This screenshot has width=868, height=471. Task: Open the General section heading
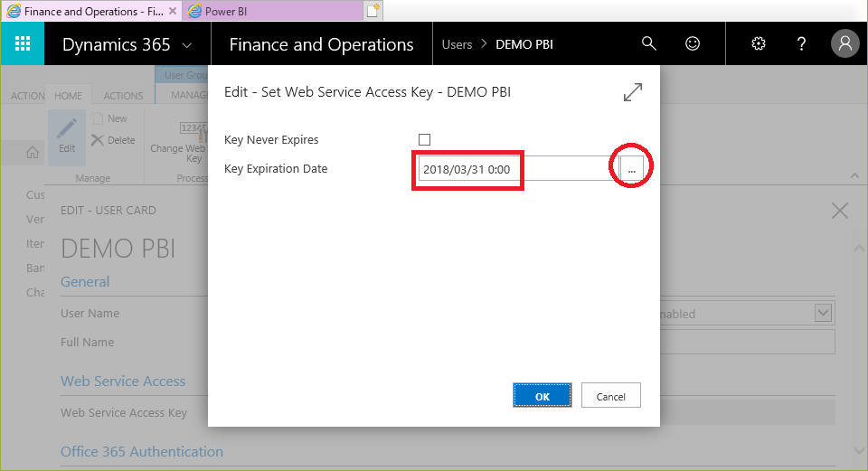click(85, 282)
